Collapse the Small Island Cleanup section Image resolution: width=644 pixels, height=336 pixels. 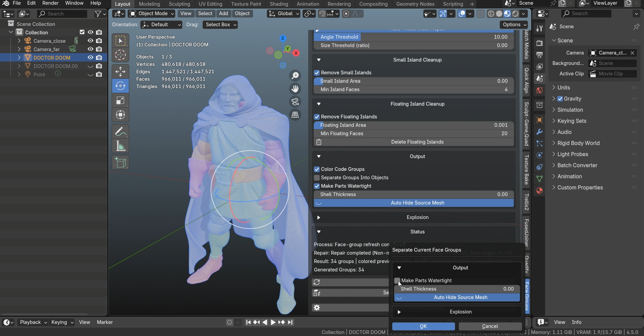click(319, 60)
